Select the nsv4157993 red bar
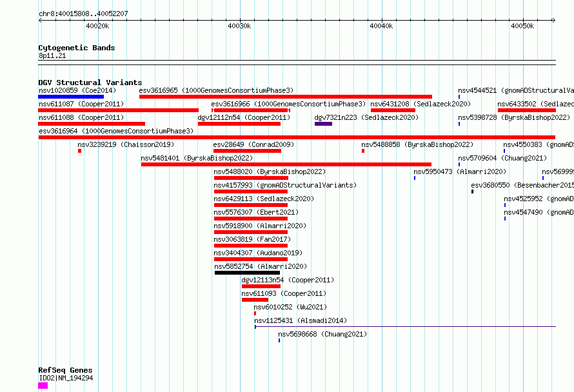The height and width of the screenshot is (392, 574). [x=251, y=191]
